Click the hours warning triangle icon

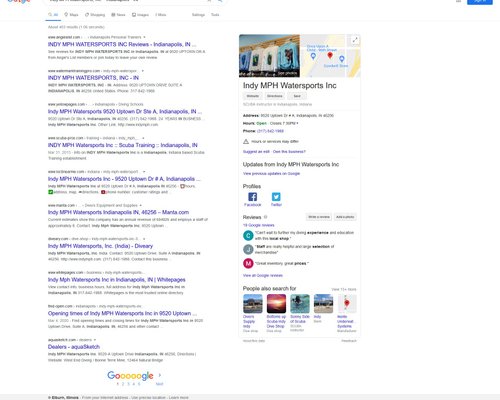[246, 141]
